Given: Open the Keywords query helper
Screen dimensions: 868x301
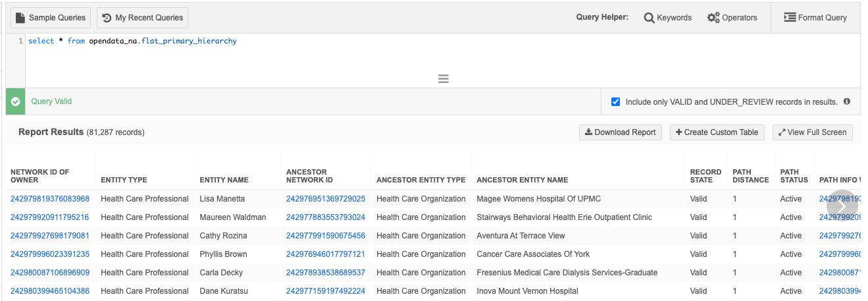Looking at the screenshot, I should (667, 18).
